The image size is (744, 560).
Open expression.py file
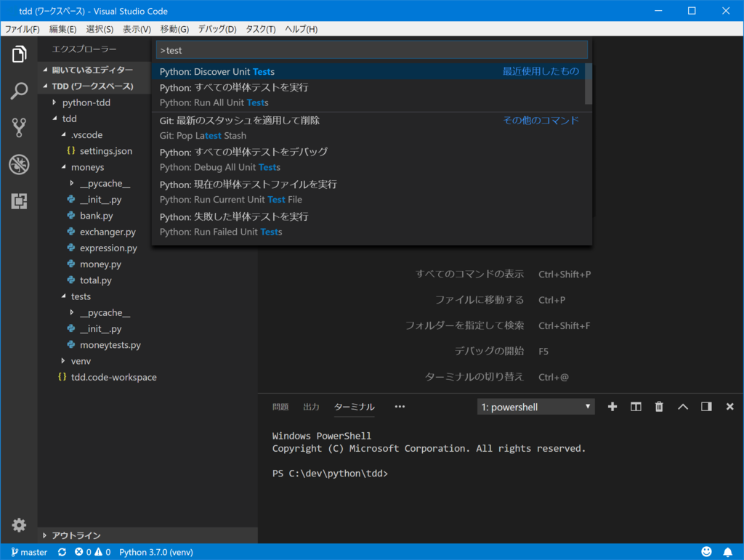click(108, 248)
